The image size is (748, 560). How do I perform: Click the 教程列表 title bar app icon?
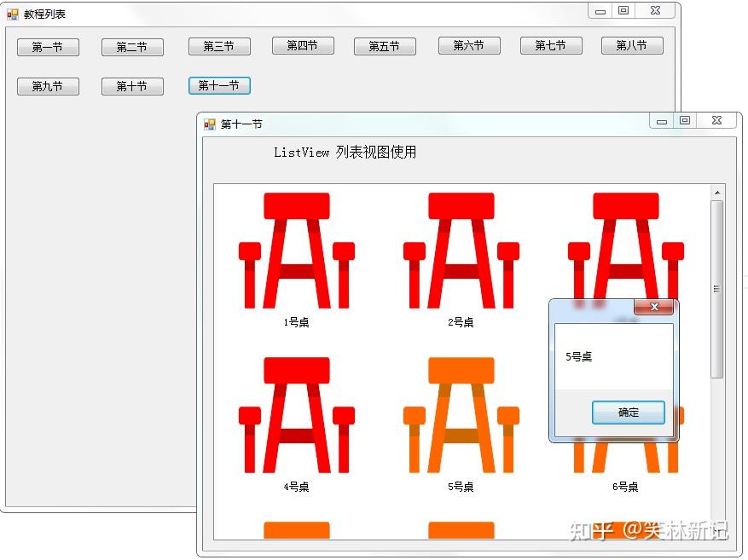point(13,14)
